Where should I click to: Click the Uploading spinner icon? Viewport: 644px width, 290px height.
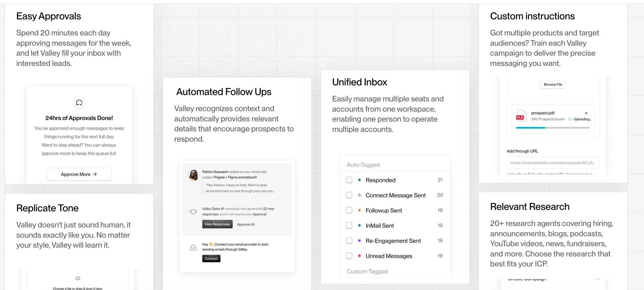coord(570,119)
